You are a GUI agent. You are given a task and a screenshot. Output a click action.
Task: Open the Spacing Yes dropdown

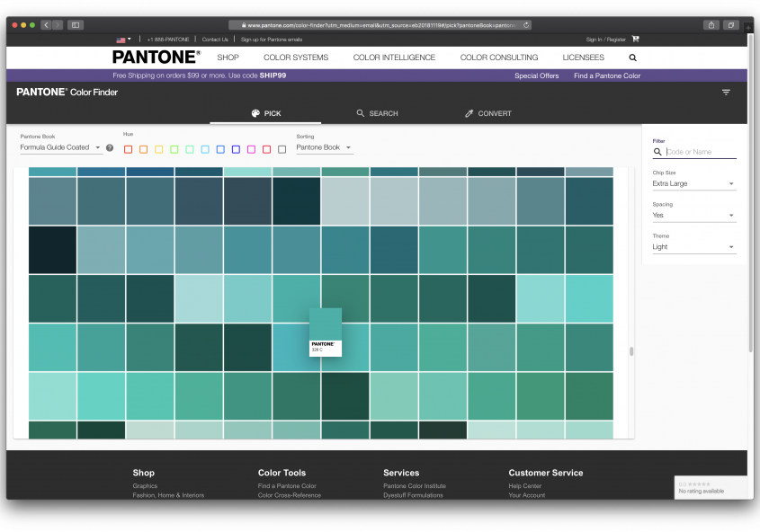(693, 216)
